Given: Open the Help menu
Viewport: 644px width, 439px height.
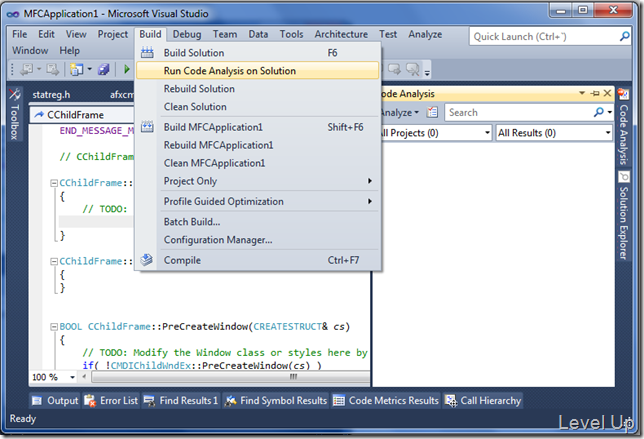Looking at the screenshot, I should coord(69,51).
